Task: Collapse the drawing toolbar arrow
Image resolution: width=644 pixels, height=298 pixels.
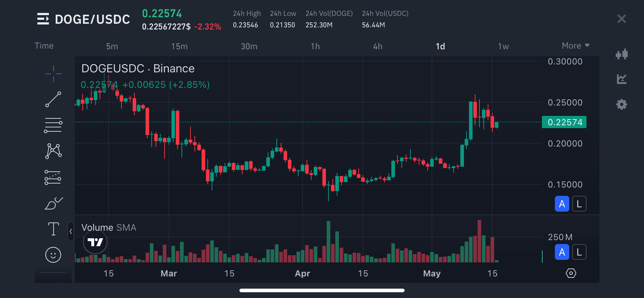Action: pos(71,231)
